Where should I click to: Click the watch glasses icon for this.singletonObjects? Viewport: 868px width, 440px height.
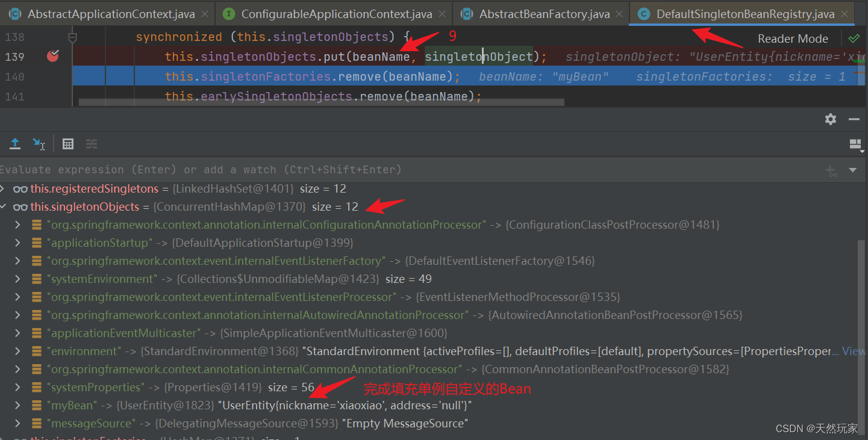(20, 207)
